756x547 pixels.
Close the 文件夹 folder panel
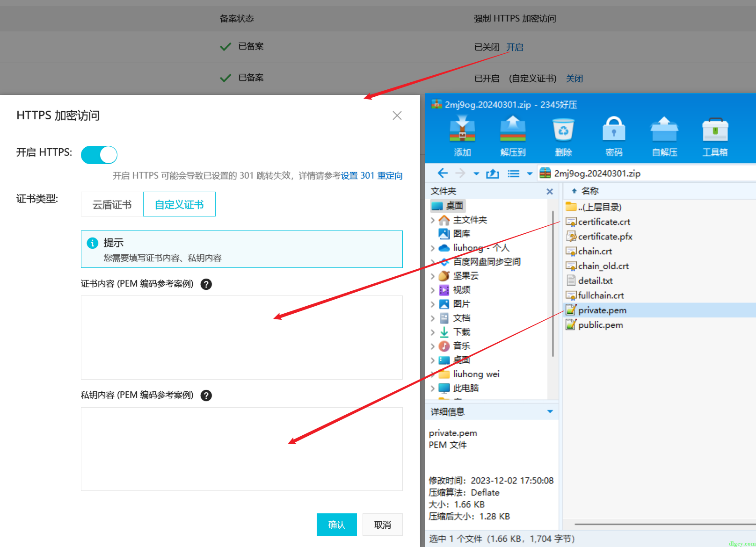point(550,191)
